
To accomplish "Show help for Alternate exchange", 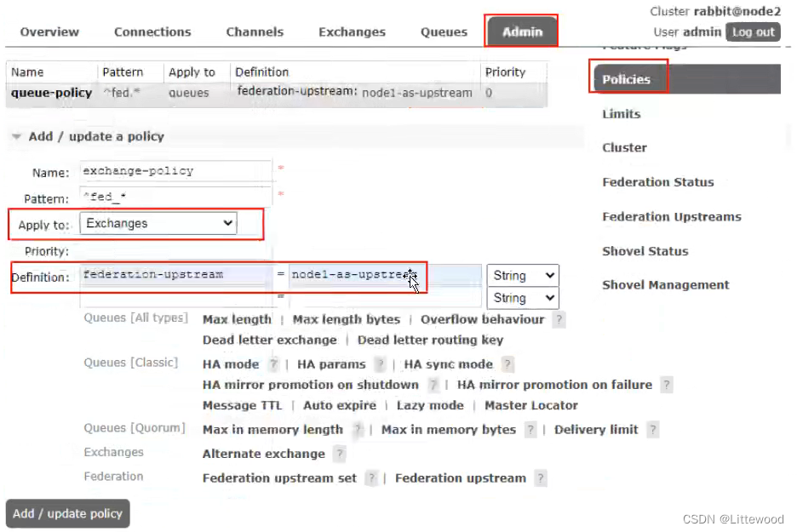I will pyautogui.click(x=340, y=454).
